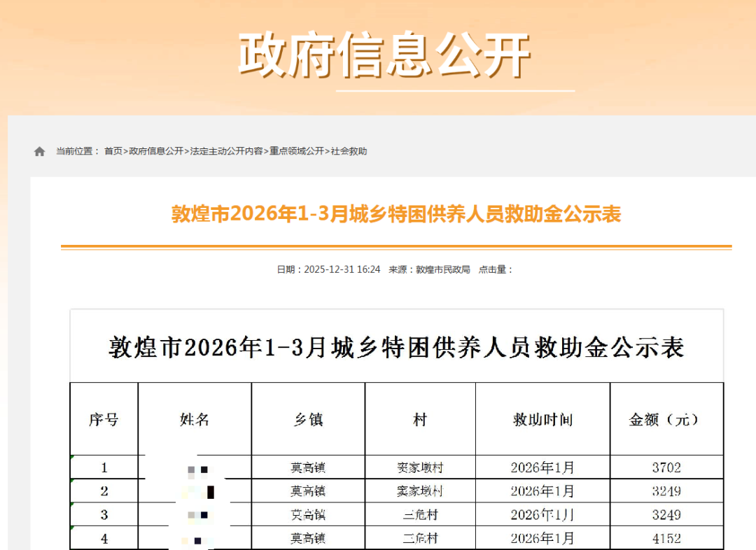Click the publish date 2025-12-31 16:24
The width and height of the screenshot is (756, 550).
point(342,269)
